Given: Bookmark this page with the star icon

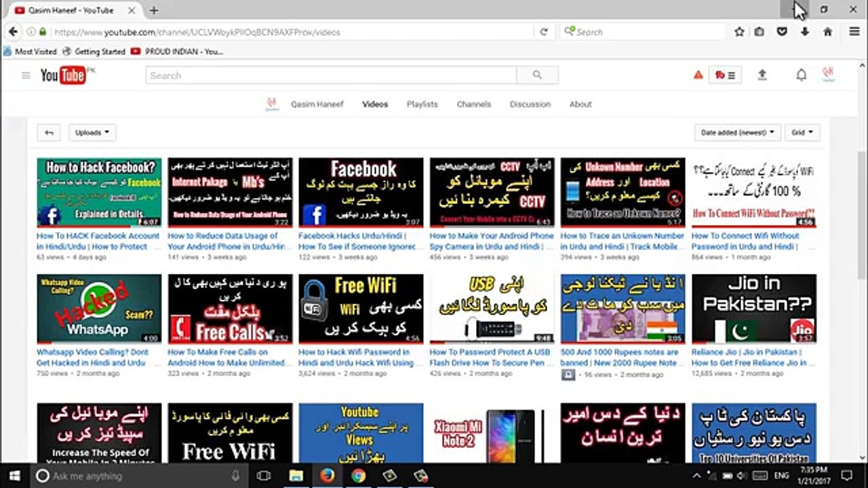Looking at the screenshot, I should 739,32.
